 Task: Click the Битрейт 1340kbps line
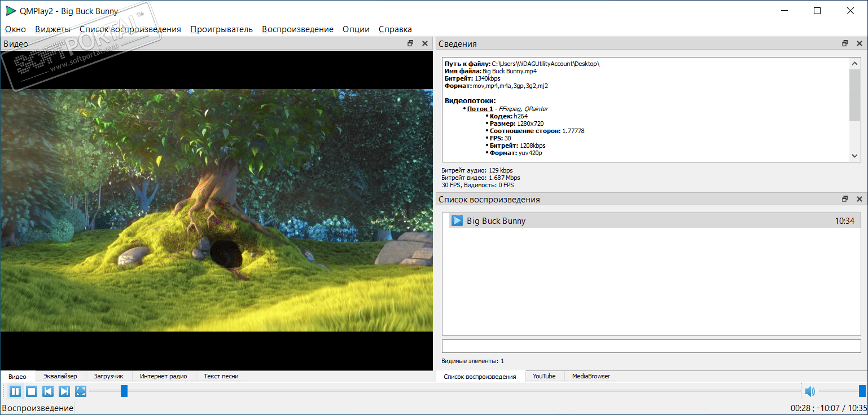pyautogui.click(x=473, y=79)
